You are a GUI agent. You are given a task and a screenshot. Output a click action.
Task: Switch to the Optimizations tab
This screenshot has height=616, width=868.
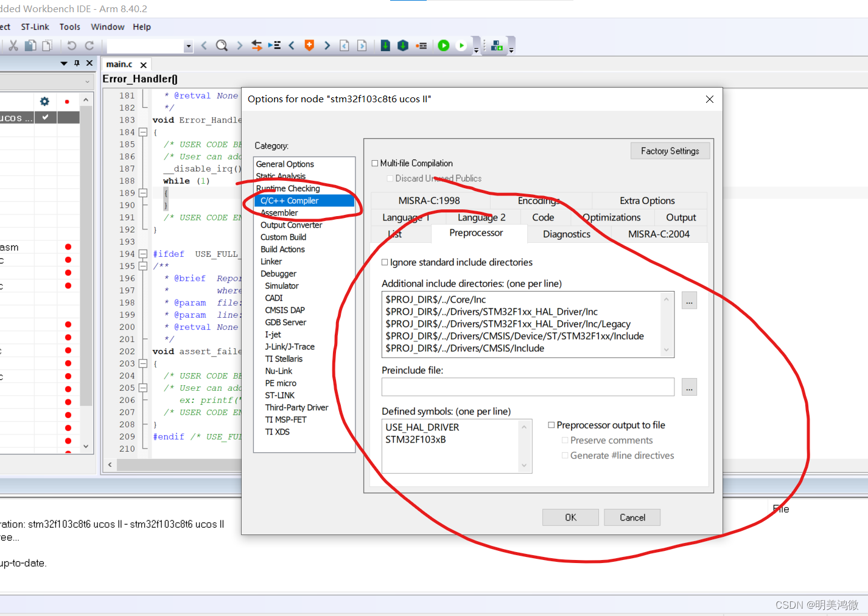pos(612,217)
